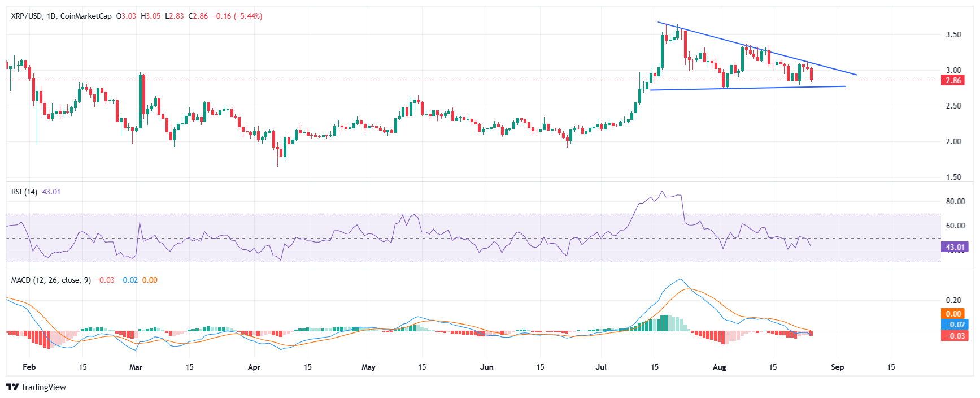Select the 1D interval label in legend
980x398 pixels.
click(51, 16)
